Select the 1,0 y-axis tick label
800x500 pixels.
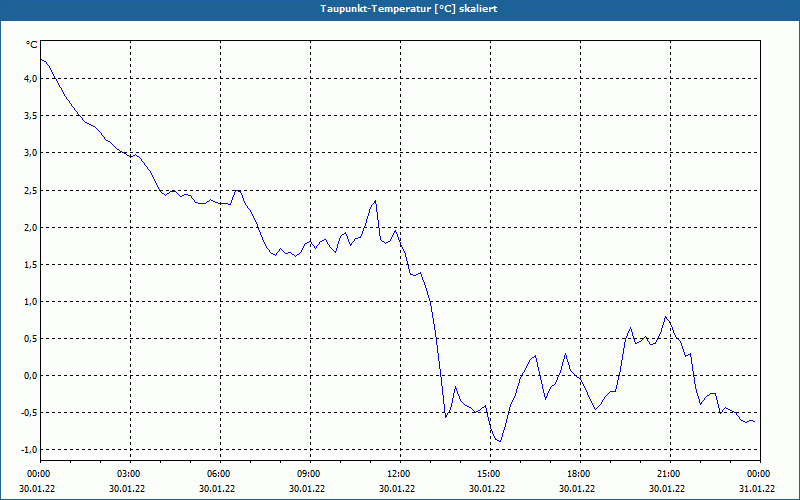[30, 302]
